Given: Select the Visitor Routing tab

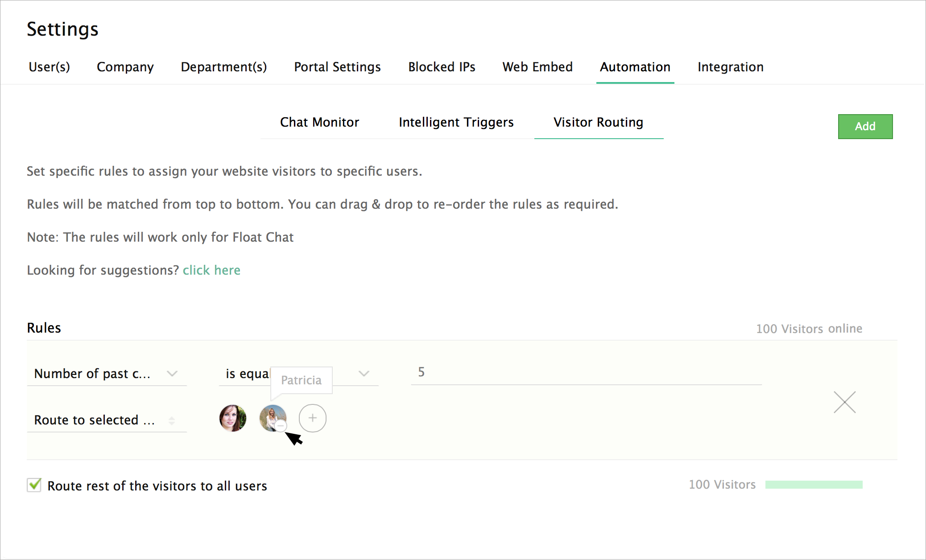Looking at the screenshot, I should 598,122.
